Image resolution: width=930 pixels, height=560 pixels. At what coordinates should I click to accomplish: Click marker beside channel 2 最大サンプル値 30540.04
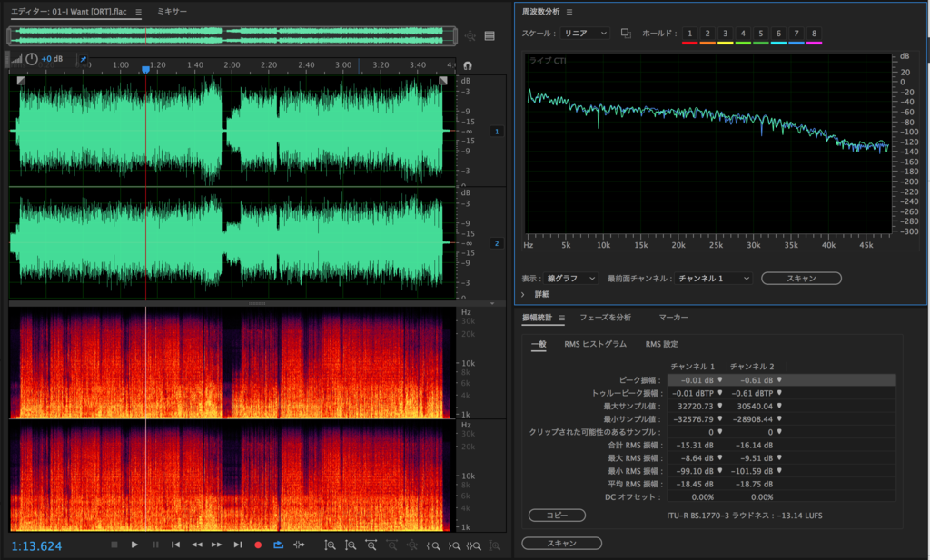pyautogui.click(x=779, y=406)
